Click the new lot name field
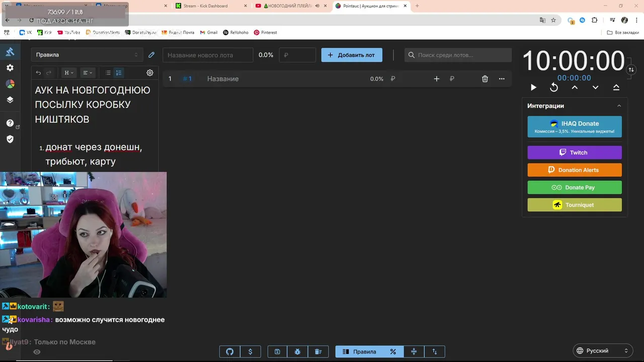 click(208, 55)
